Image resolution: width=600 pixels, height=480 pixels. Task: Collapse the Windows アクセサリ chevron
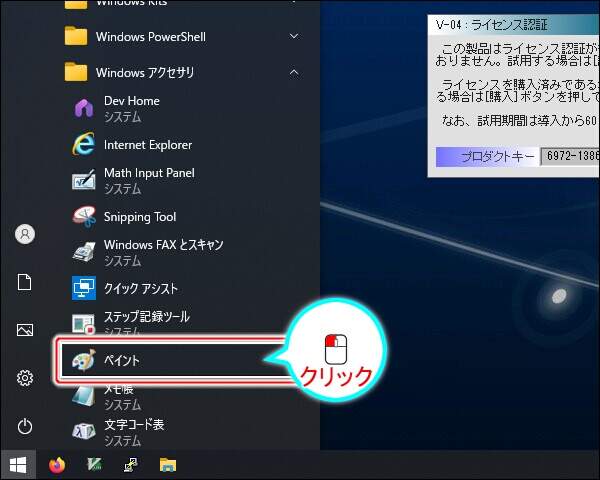294,72
